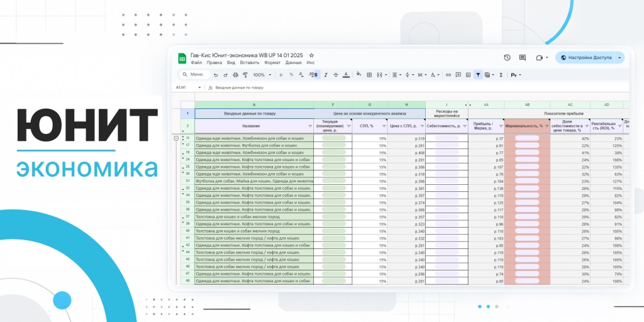Screen dimensions: 644x322
Task: Collapse the row group at row 11
Action: [176, 138]
